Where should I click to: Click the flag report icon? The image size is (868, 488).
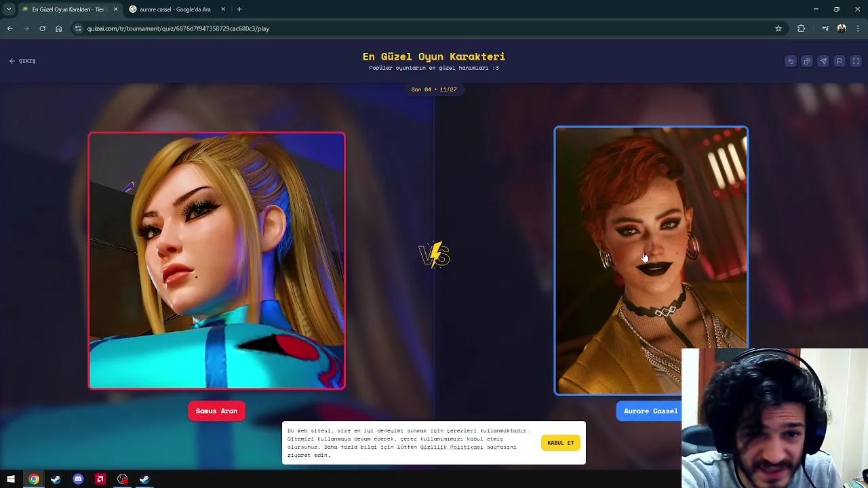pyautogui.click(x=840, y=61)
